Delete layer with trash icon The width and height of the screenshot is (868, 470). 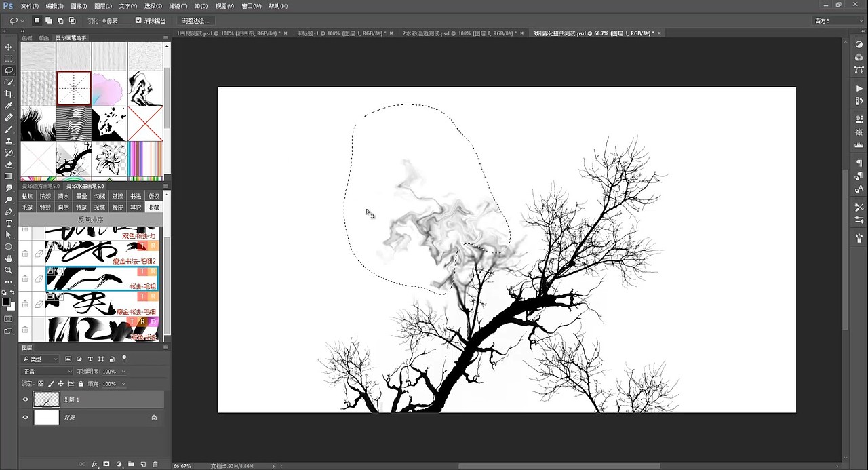(x=155, y=464)
